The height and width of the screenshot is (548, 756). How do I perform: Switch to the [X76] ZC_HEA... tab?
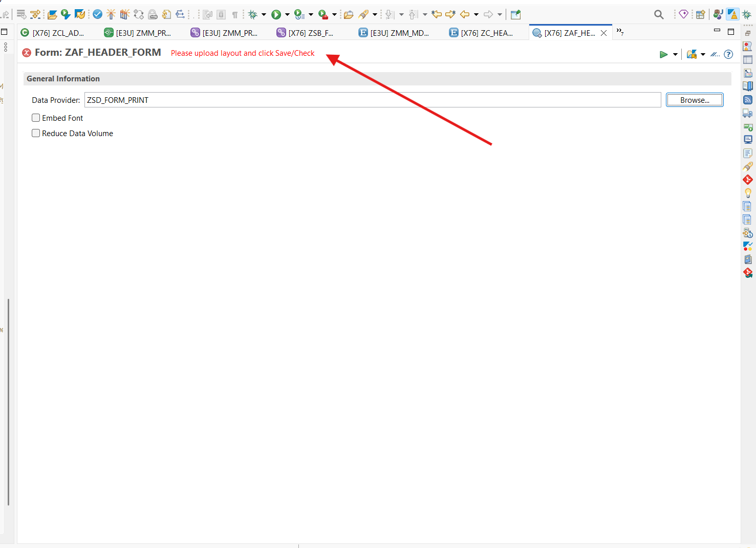[481, 33]
